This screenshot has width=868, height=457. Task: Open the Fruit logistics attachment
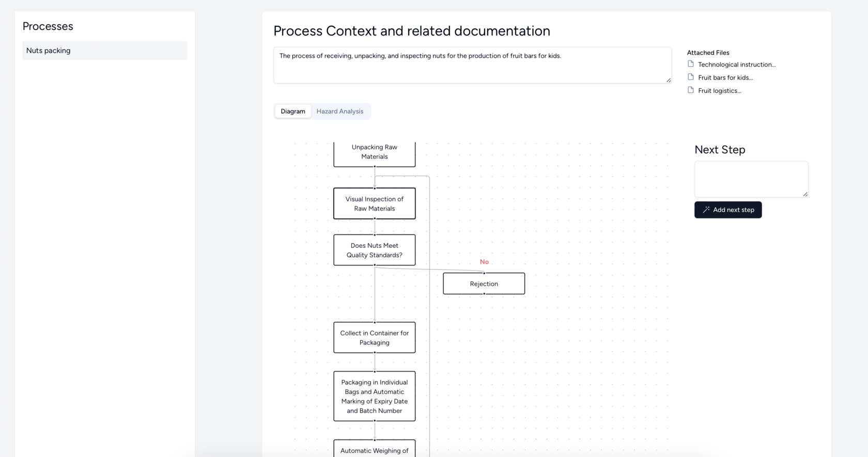click(x=719, y=90)
